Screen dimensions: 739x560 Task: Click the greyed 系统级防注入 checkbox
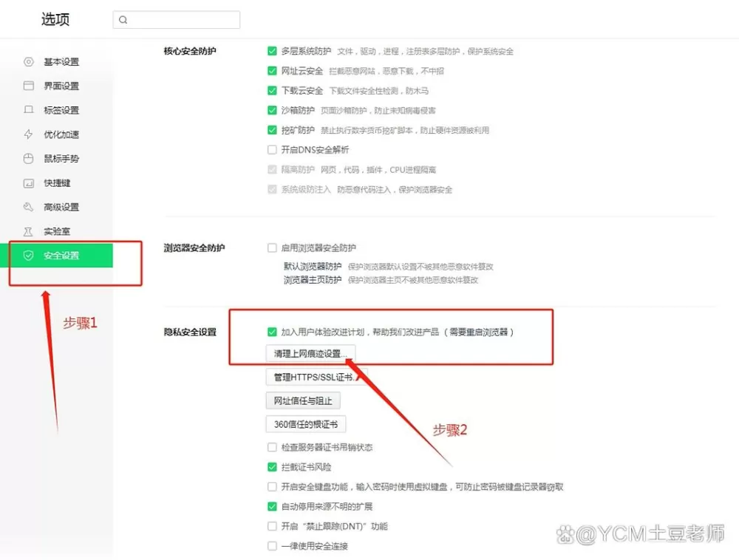pyautogui.click(x=272, y=189)
